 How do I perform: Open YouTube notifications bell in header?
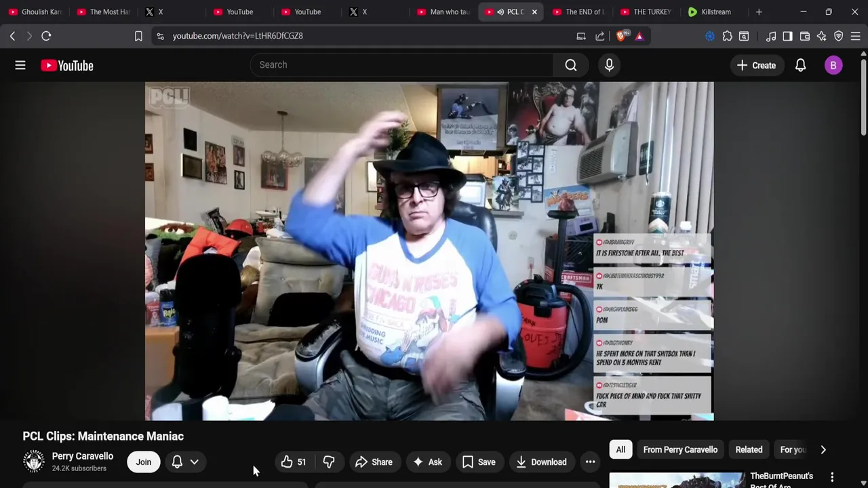800,65
